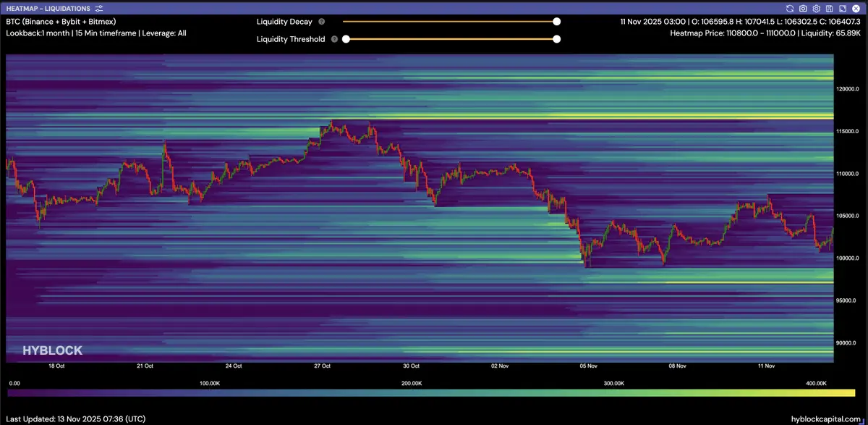Click the 200.00K legend value

point(411,383)
